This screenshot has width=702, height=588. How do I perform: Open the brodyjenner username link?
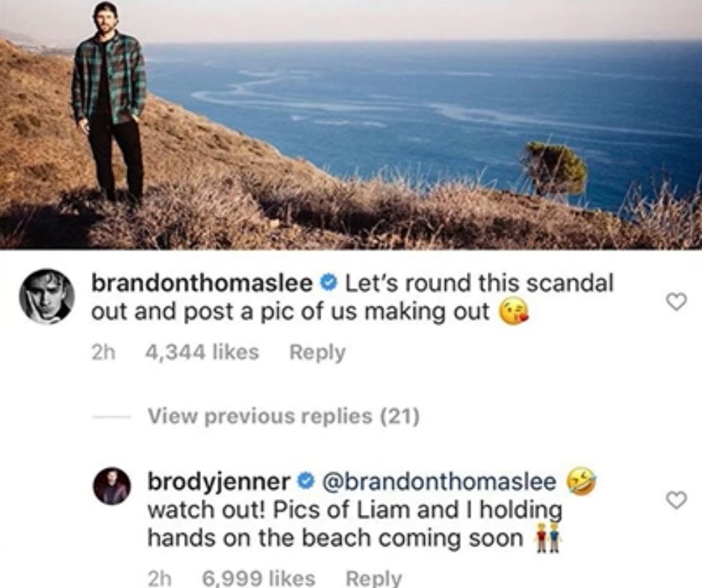[220, 482]
